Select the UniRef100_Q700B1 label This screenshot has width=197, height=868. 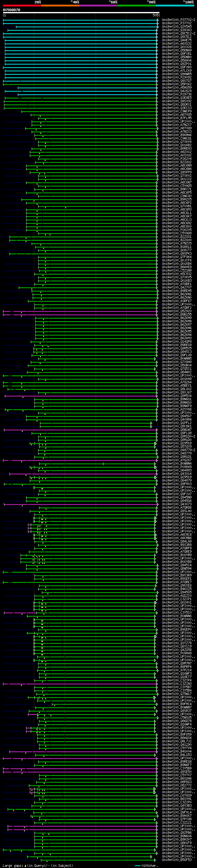pyautogui.click(x=177, y=206)
